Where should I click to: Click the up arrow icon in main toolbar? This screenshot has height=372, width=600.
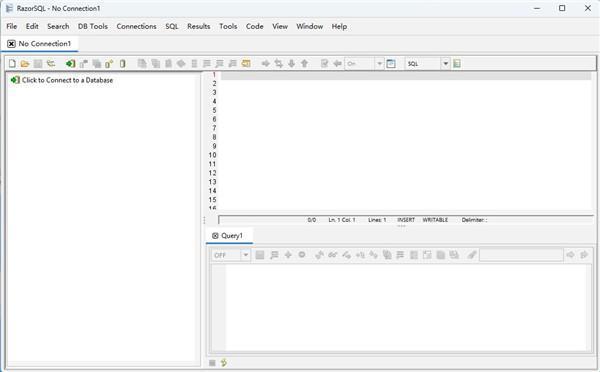coord(305,64)
